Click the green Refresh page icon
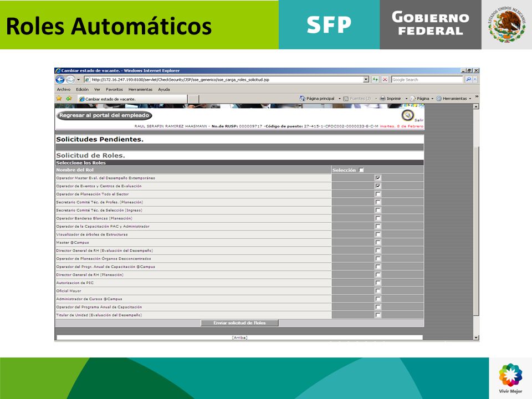Screen dimensions: 532x399 tap(375, 80)
